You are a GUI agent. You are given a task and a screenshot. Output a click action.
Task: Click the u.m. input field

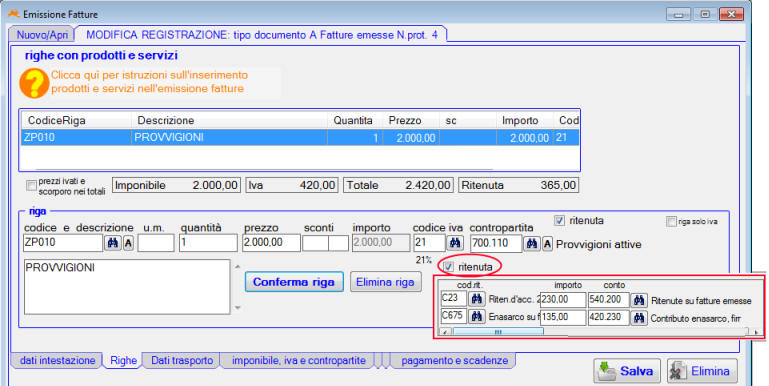pos(155,243)
